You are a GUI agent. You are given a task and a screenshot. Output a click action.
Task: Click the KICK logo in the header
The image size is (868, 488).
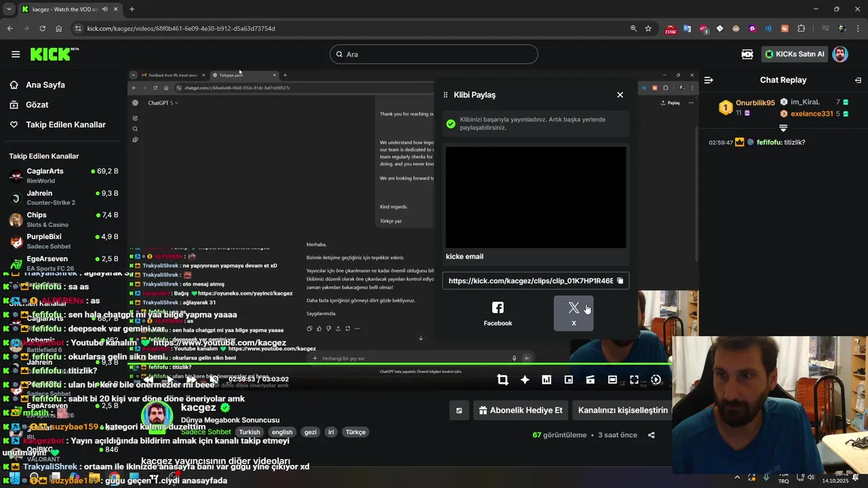(55, 54)
